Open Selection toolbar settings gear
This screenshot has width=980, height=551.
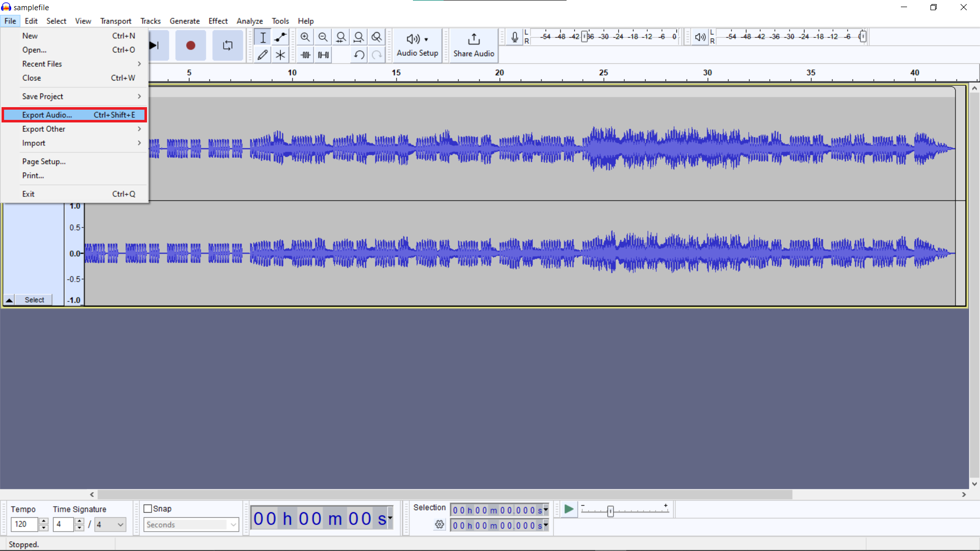pos(439,524)
